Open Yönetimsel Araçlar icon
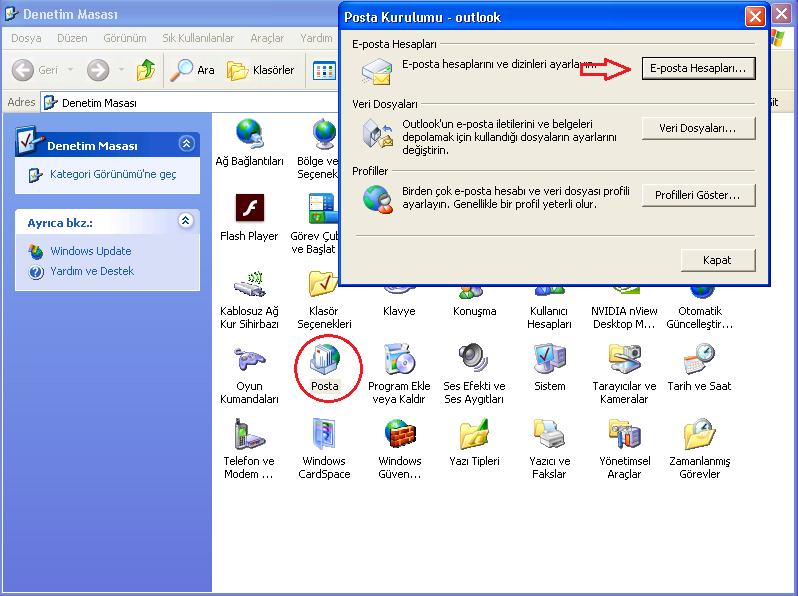 pyautogui.click(x=624, y=448)
